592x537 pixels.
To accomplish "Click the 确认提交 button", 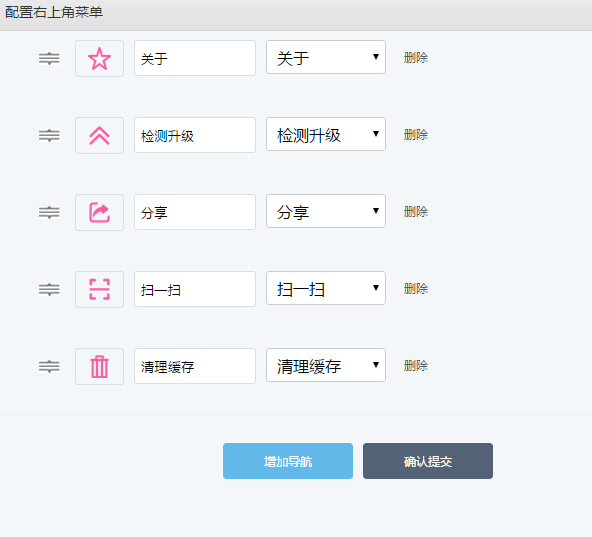I will coord(428,461).
